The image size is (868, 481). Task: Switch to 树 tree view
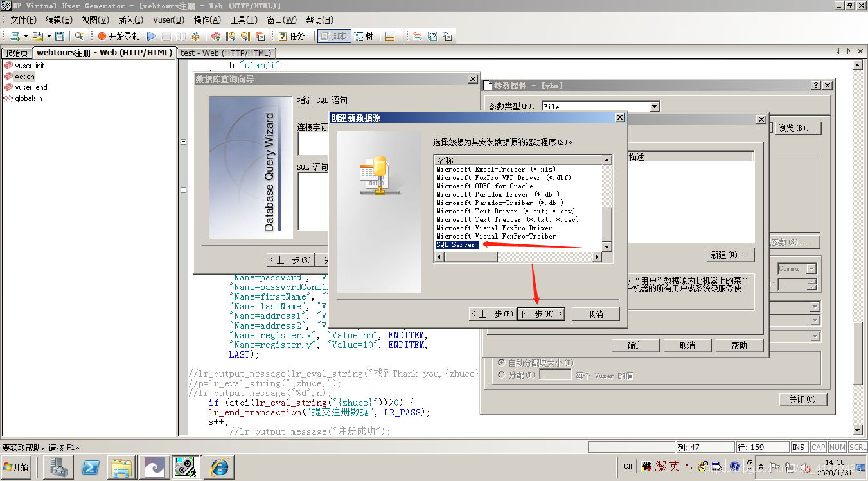click(x=364, y=36)
